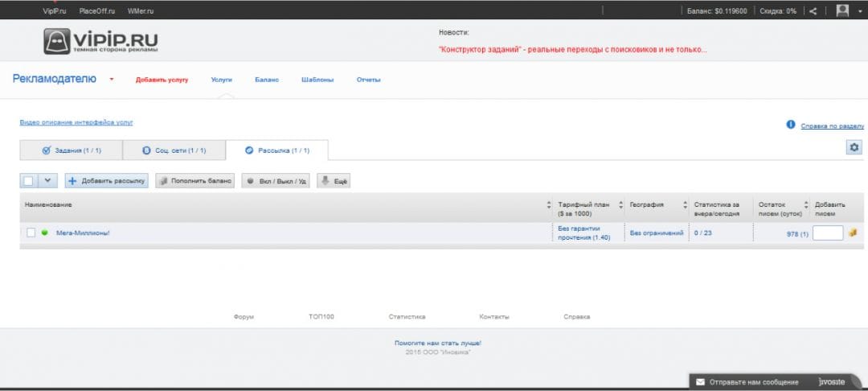
Task: Click the Баланс: $0.119600 indicator
Action: click(x=717, y=11)
